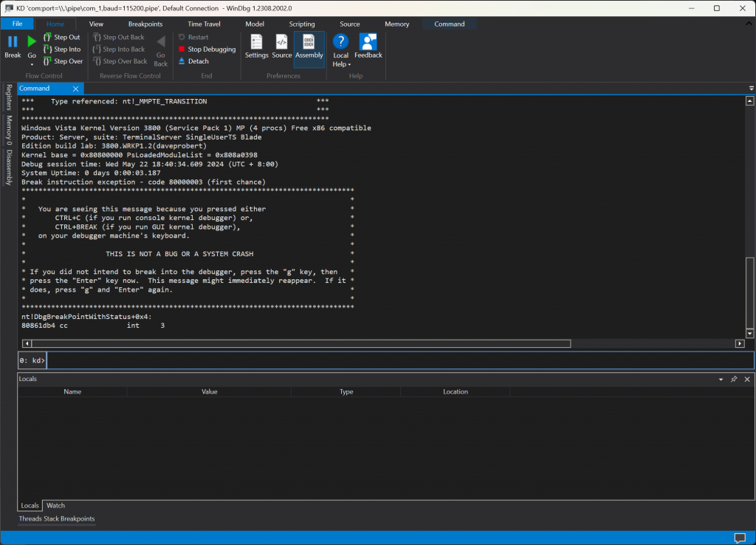The width and height of the screenshot is (756, 545).
Task: Collapse the ribbon with the chevron
Action: coord(749,23)
